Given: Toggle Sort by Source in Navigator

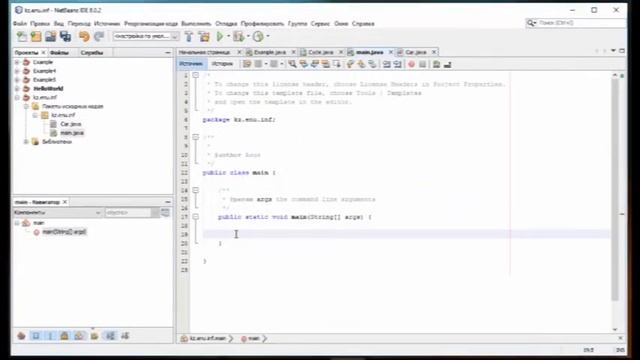Looking at the screenshot, I should 125,336.
